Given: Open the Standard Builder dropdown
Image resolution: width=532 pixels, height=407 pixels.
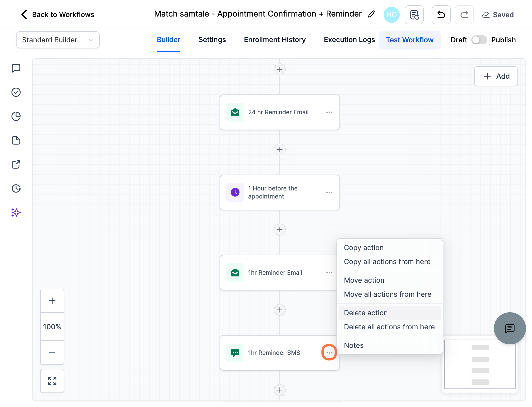Looking at the screenshot, I should (58, 40).
